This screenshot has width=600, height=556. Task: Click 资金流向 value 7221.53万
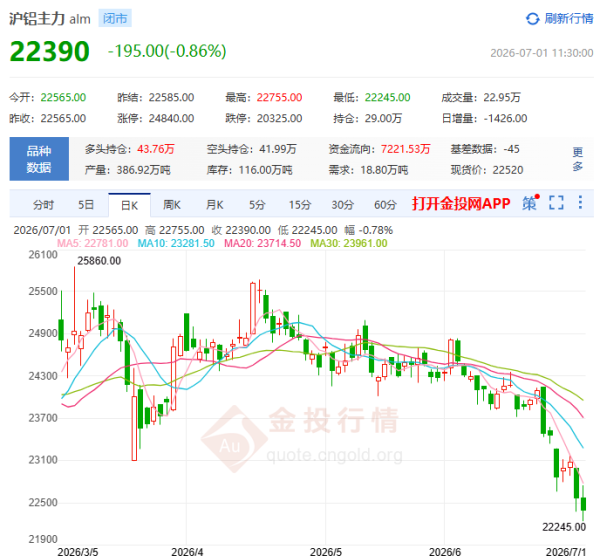click(x=405, y=149)
